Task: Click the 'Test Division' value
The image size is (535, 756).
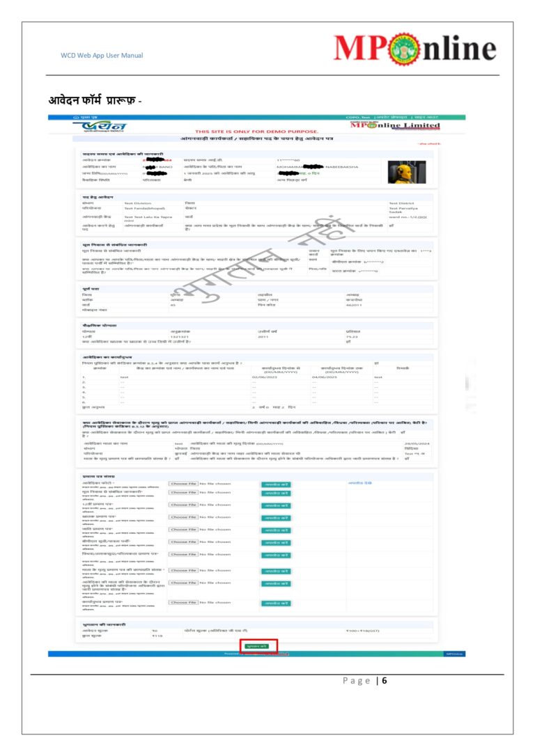Action: tap(137, 203)
